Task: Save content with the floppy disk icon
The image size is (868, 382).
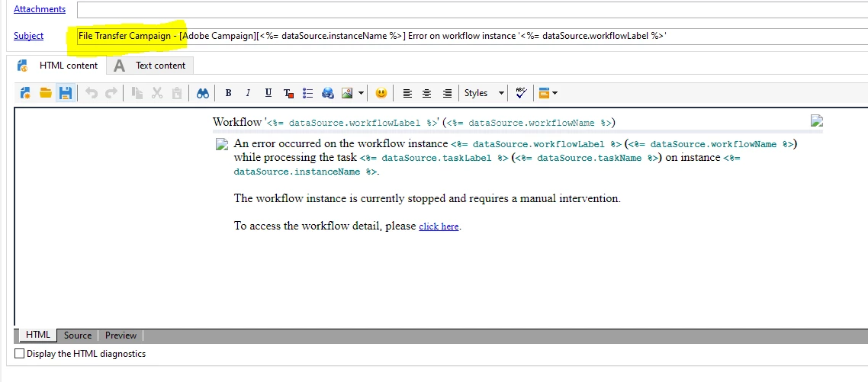Action: pyautogui.click(x=66, y=93)
